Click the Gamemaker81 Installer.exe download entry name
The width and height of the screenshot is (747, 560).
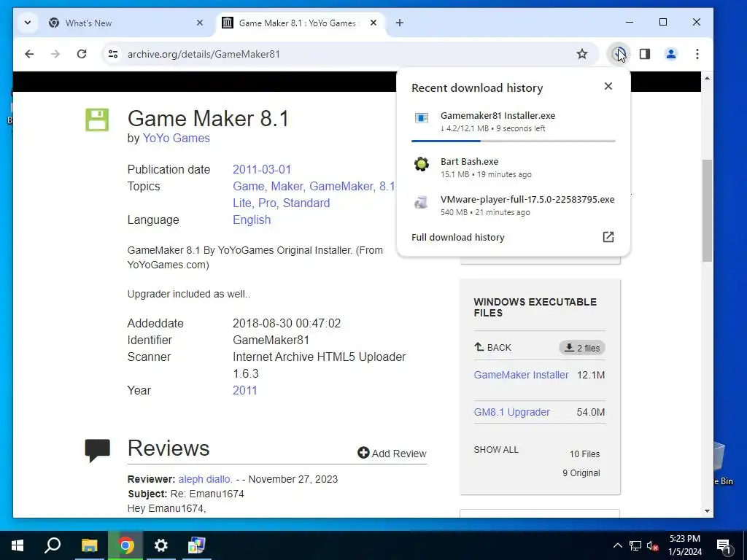[x=498, y=115]
